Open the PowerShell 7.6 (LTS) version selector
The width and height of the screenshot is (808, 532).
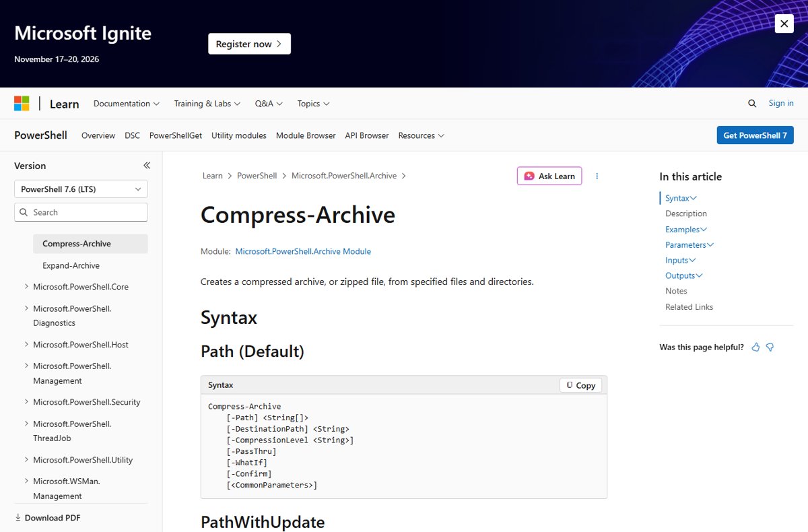tap(81, 189)
